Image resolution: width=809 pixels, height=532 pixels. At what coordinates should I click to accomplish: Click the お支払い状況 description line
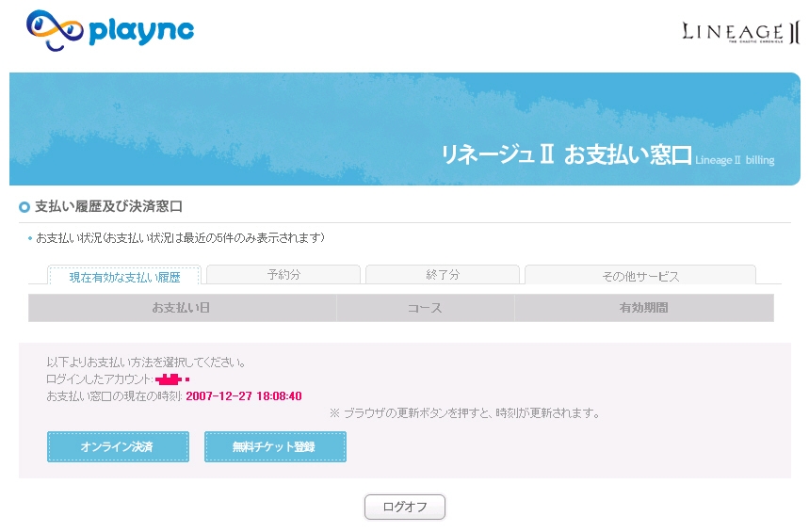point(180,238)
